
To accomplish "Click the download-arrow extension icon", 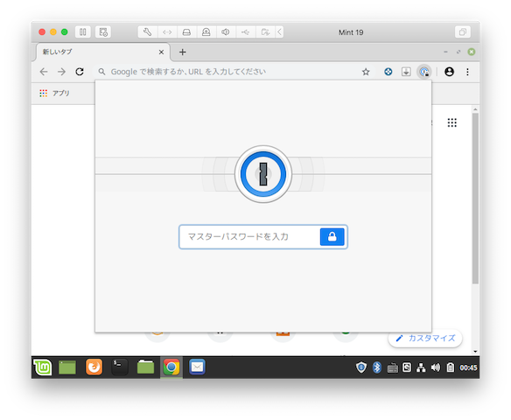I will (x=406, y=72).
